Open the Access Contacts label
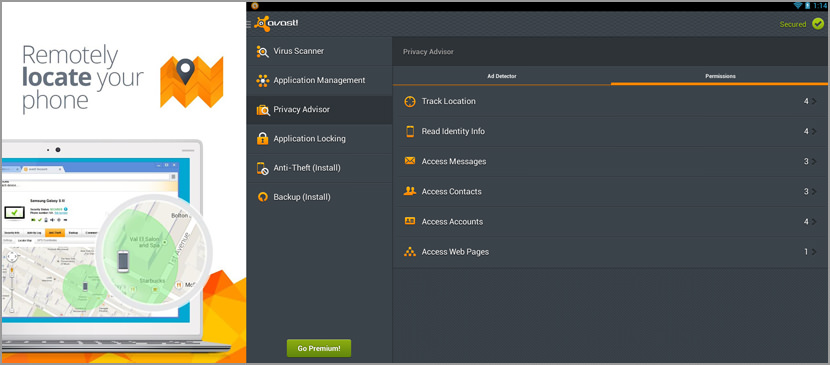The width and height of the screenshot is (830, 365). pyautogui.click(x=452, y=191)
